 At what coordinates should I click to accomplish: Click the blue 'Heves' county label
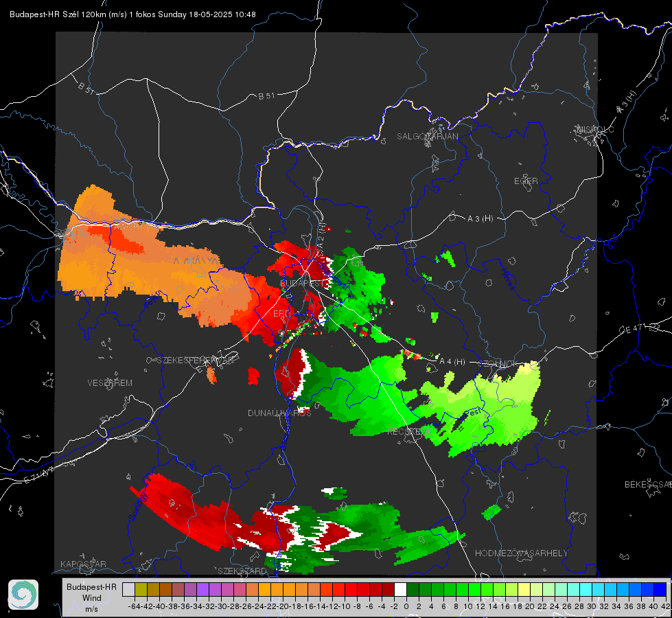click(507, 279)
